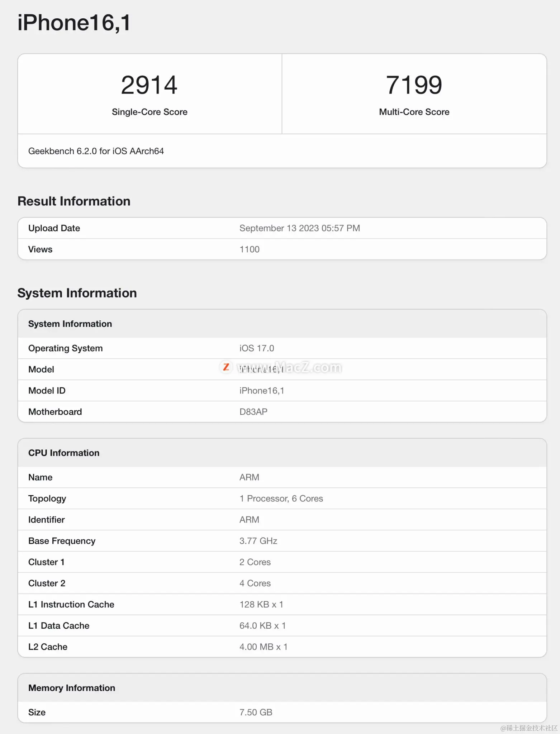Screen dimensions: 560x734
Task: Select the D83AP motherboard value
Action: tap(253, 412)
